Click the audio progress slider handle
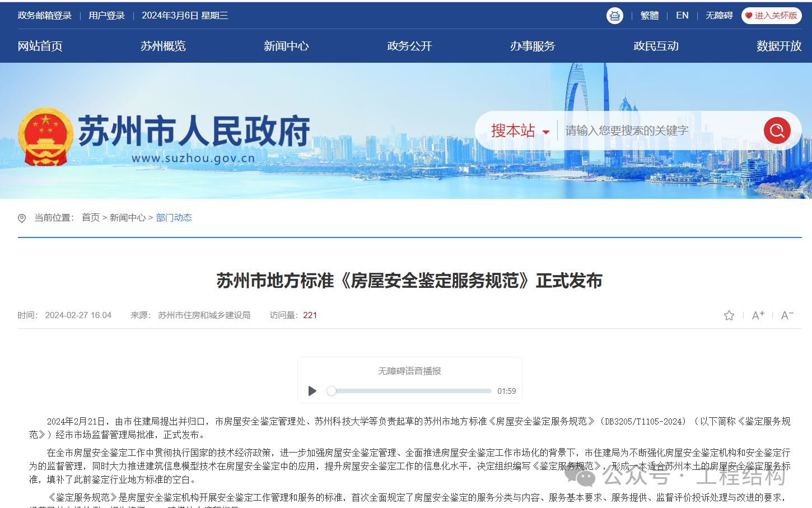The width and height of the screenshot is (812, 508). [332, 391]
